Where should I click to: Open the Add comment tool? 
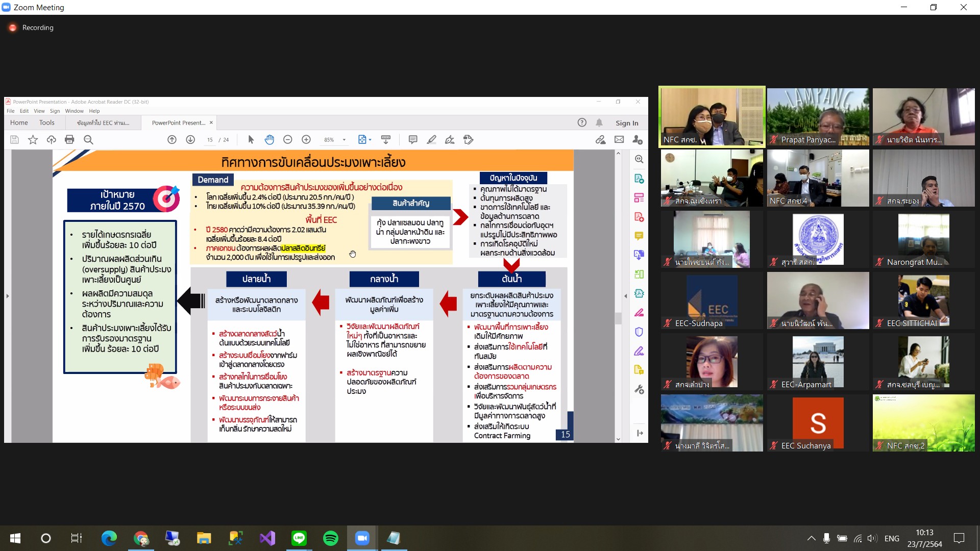pos(413,139)
